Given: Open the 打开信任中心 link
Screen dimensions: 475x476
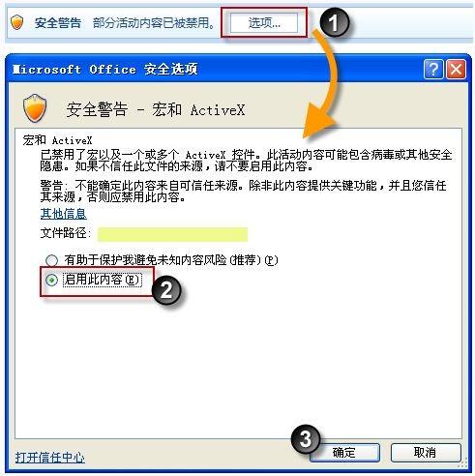Looking at the screenshot, I should 50,458.
